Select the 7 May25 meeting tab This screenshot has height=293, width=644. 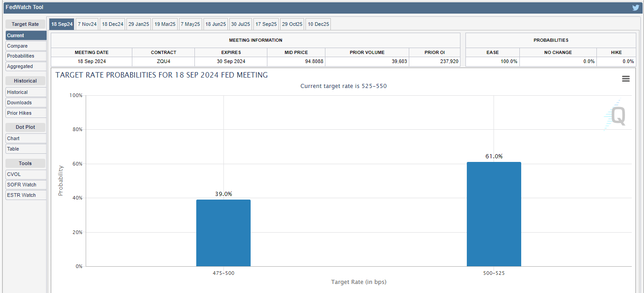(x=190, y=24)
